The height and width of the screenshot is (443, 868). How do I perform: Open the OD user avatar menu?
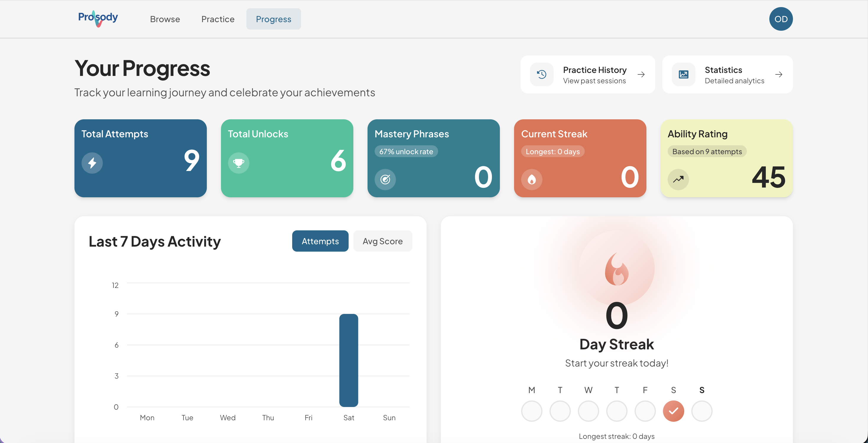tap(781, 19)
